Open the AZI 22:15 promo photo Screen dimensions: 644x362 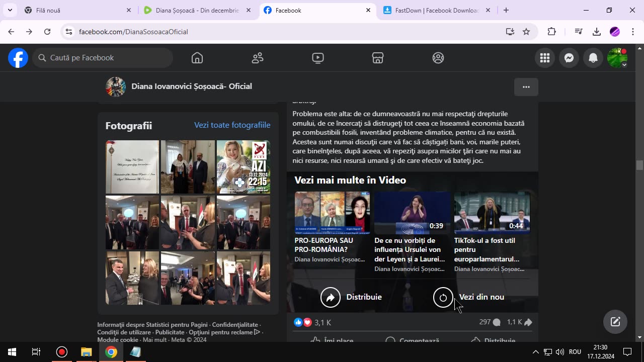click(244, 167)
